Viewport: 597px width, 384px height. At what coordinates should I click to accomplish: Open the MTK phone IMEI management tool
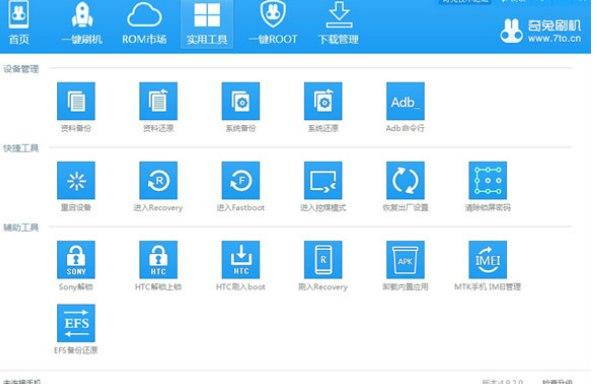(488, 260)
